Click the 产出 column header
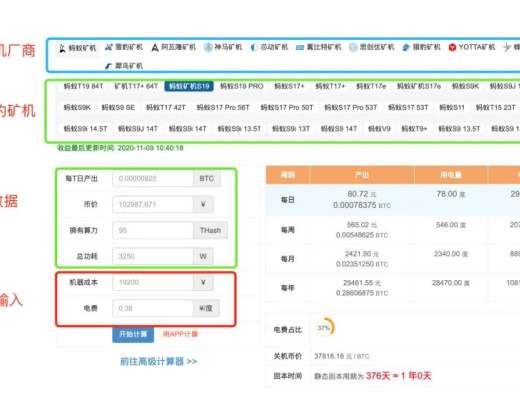The width and height of the screenshot is (520, 400). 362,175
